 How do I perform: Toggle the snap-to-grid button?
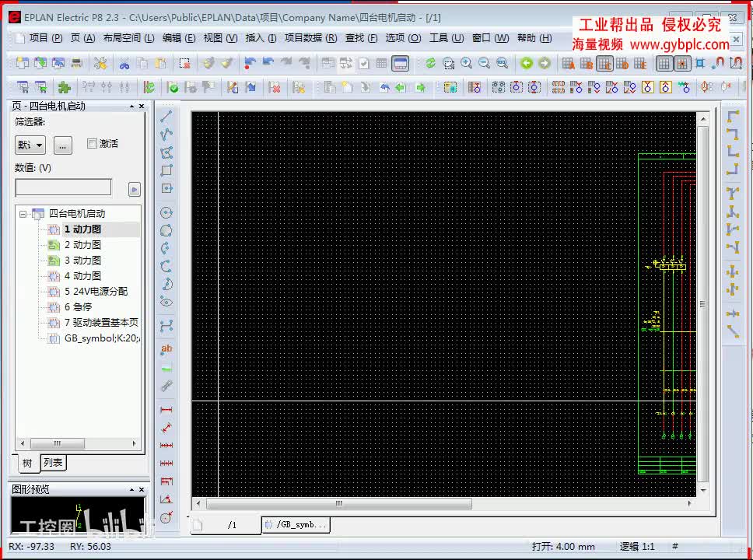pyautogui.click(x=682, y=63)
